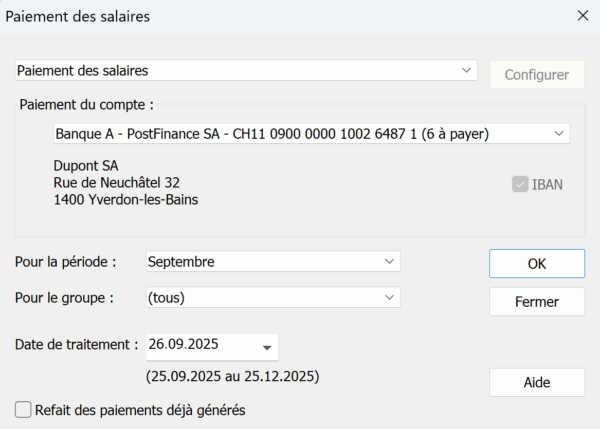Toggle the IBAN checkbox
600x429 pixels.
[520, 184]
